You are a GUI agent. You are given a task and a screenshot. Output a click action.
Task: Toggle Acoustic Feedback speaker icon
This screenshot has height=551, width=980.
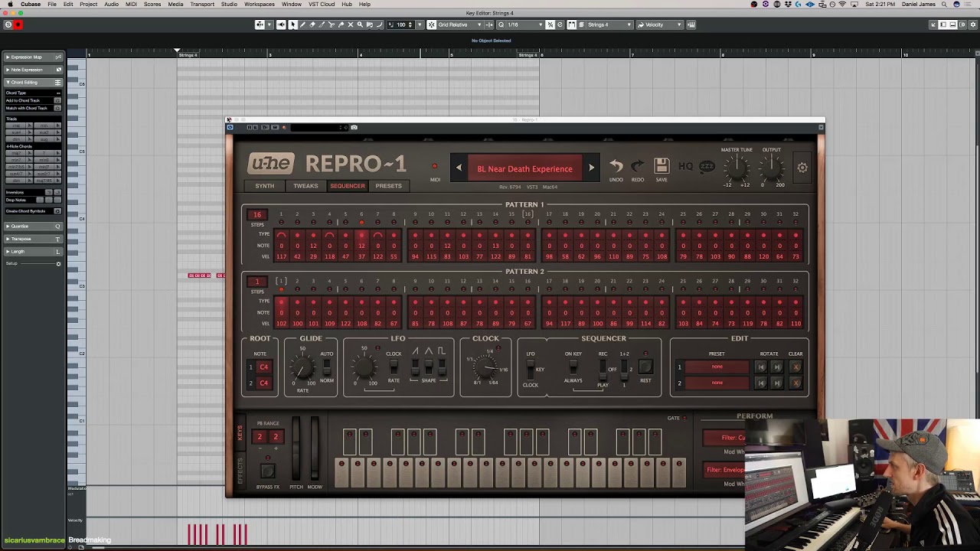click(x=282, y=24)
